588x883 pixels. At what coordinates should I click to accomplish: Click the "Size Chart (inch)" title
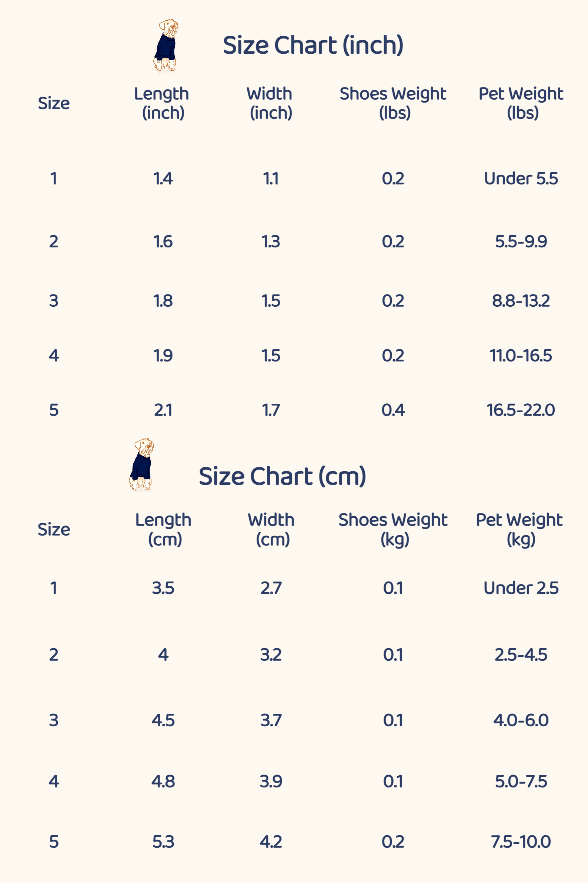coord(313,46)
